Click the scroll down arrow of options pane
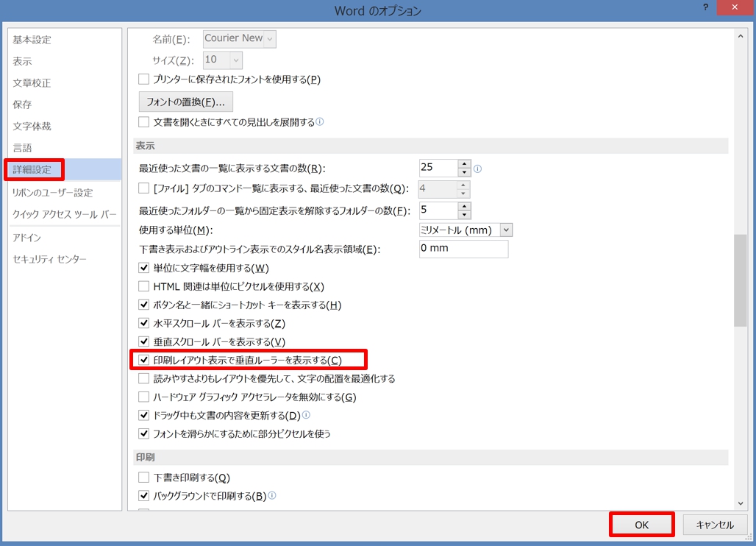Viewport: 756px width, 546px height. tap(740, 503)
